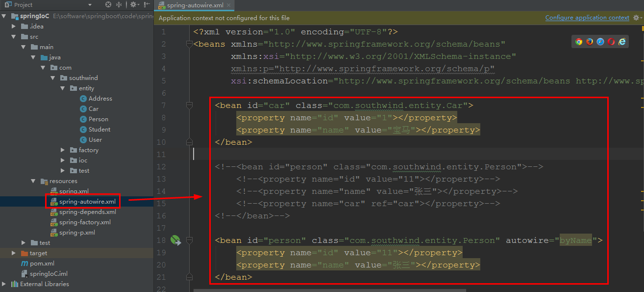The image size is (644, 292).
Task: Click the xmlns:p namespace line in editor
Action: 363,69
